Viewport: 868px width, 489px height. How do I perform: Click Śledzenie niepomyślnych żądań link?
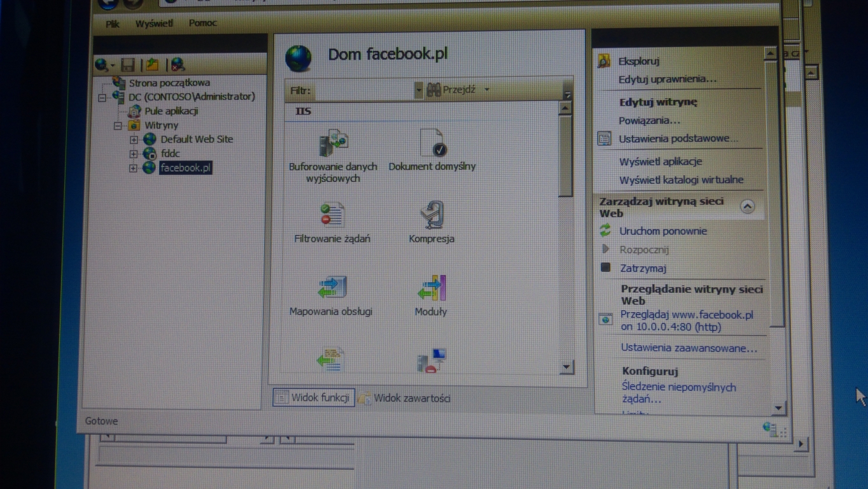point(679,393)
